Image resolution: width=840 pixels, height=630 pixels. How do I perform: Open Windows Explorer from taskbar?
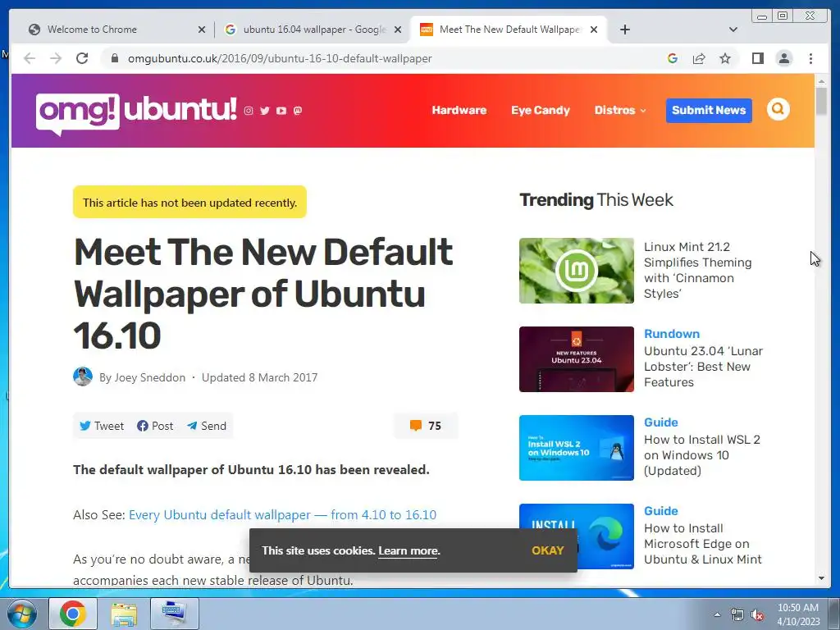124,614
